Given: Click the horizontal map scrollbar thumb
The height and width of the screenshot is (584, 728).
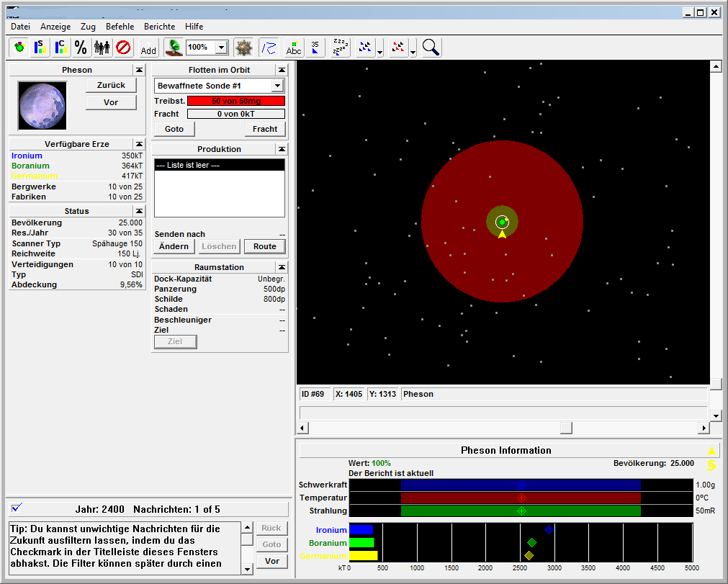Looking at the screenshot, I should click(x=567, y=428).
